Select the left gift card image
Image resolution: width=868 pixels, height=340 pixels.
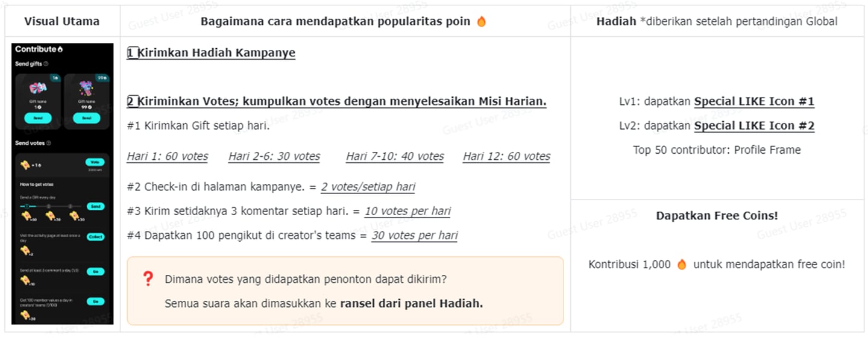point(38,88)
